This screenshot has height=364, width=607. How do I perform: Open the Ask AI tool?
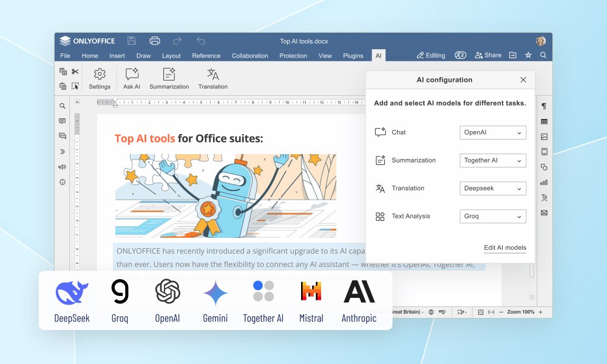click(132, 78)
